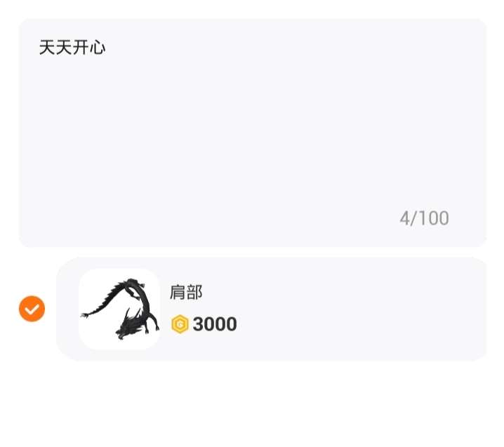Place cursor after the 天天开心 text

(x=106, y=48)
